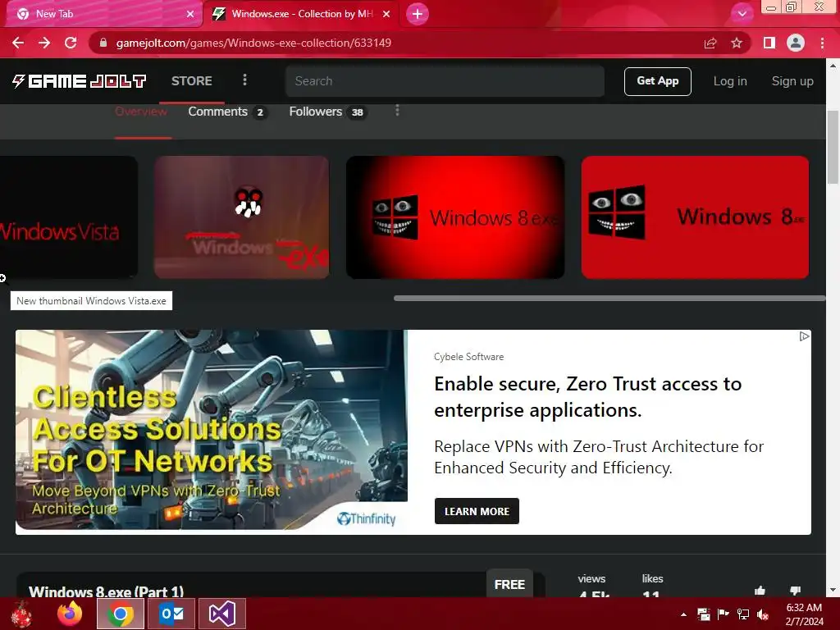Open Outlook from the taskbar

[171, 614]
